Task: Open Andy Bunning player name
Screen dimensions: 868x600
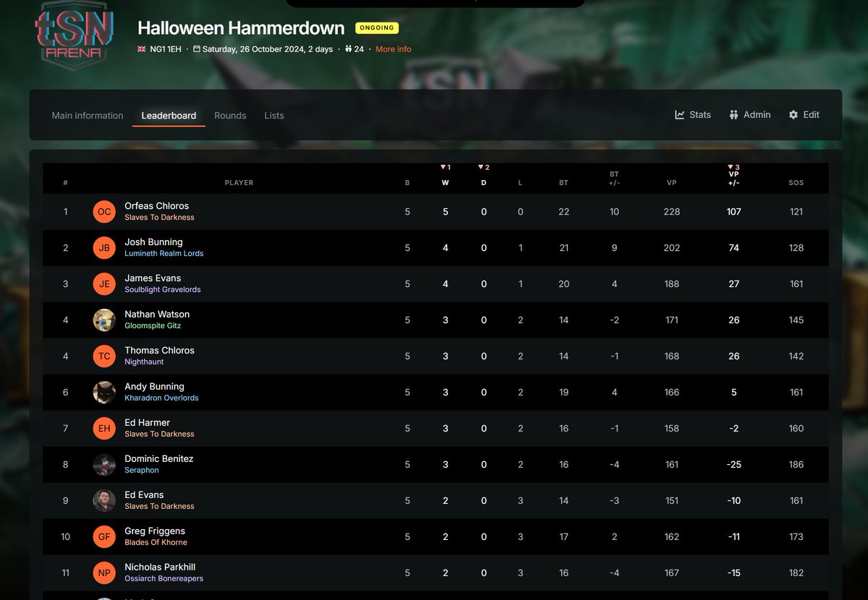Action: pyautogui.click(x=154, y=387)
